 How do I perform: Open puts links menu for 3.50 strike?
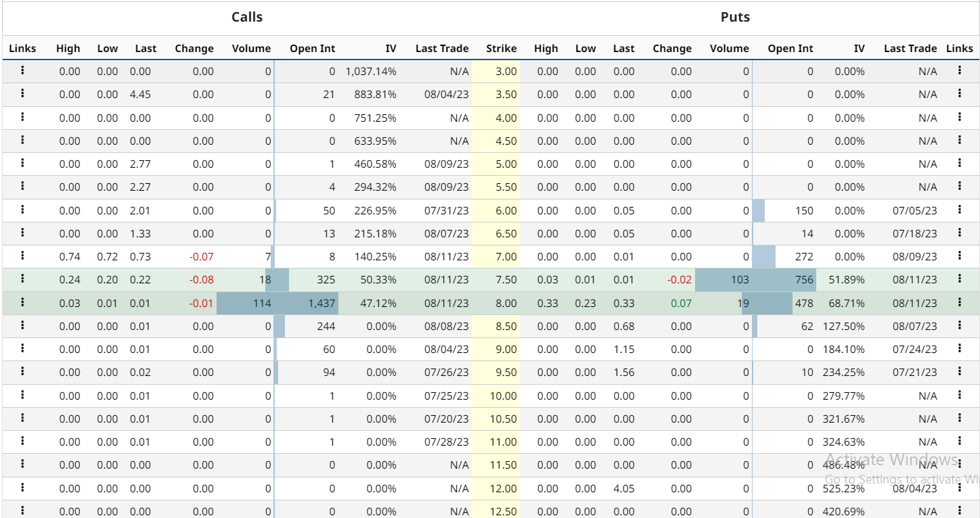[x=959, y=93]
